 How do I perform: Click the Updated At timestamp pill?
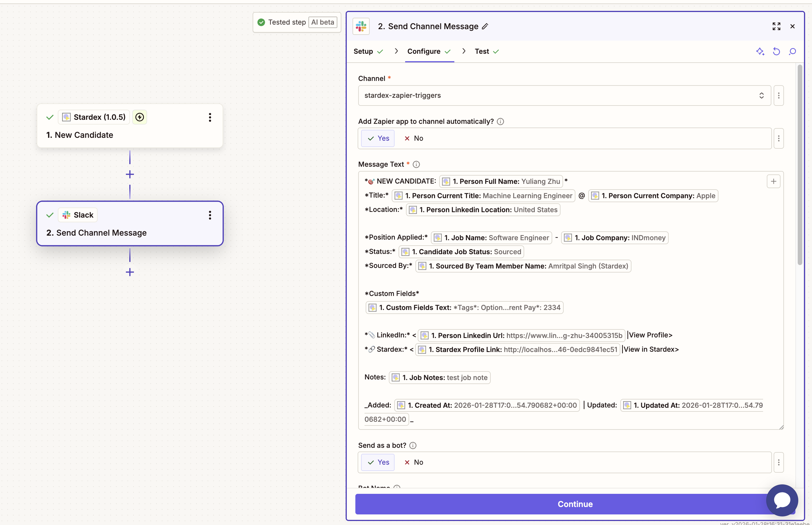[x=692, y=405]
